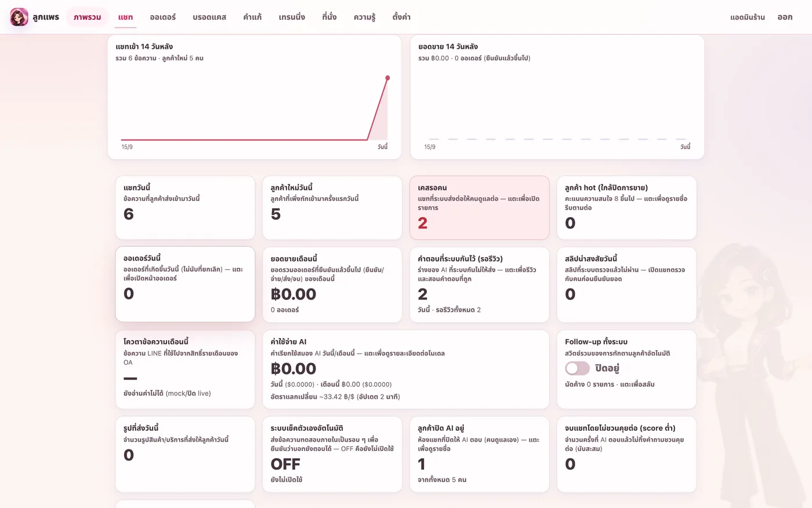Image resolution: width=812 pixels, height=508 pixels.
Task: Open the ออเดอร์วันนี้ card
Action: point(185,284)
